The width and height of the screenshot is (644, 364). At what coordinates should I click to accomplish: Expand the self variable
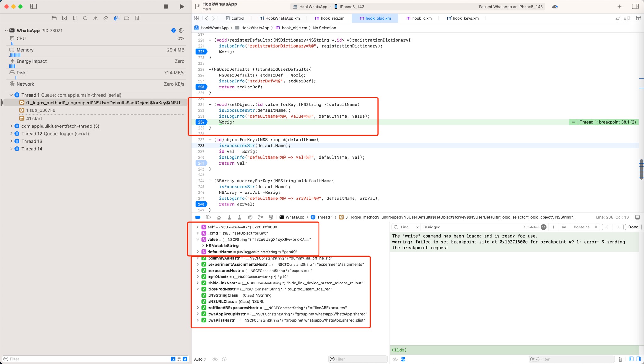[198, 227]
